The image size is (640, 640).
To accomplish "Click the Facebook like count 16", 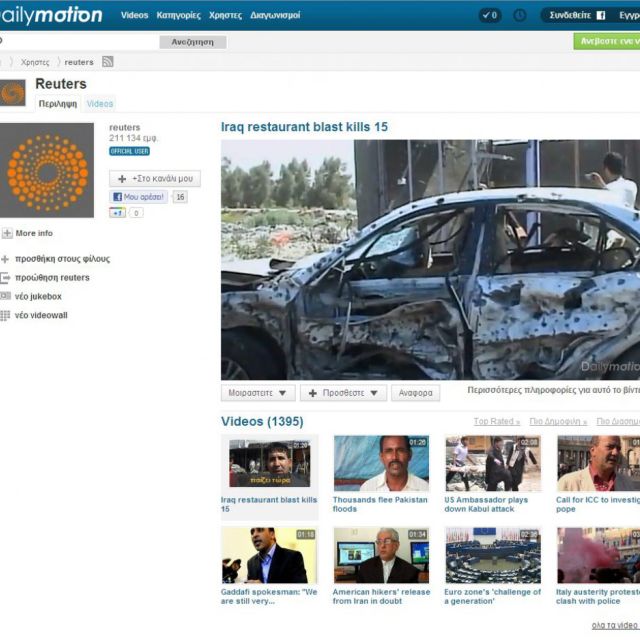I will click(180, 197).
